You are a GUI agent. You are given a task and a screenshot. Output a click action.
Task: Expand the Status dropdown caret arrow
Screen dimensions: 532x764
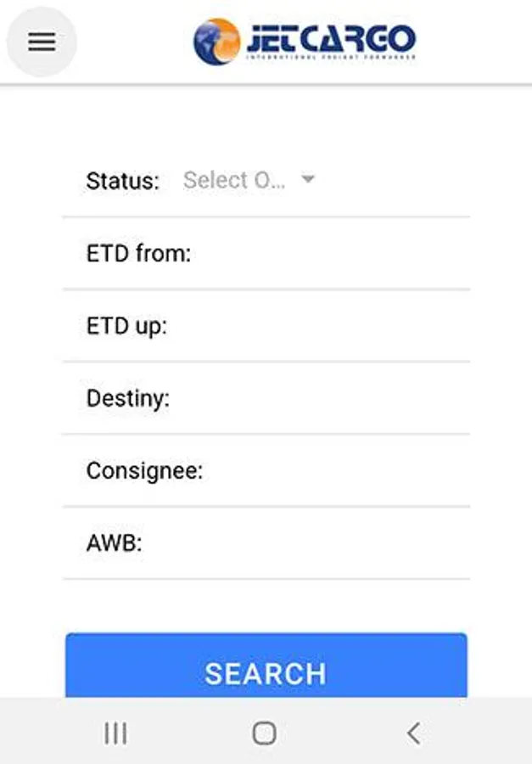[x=308, y=179]
